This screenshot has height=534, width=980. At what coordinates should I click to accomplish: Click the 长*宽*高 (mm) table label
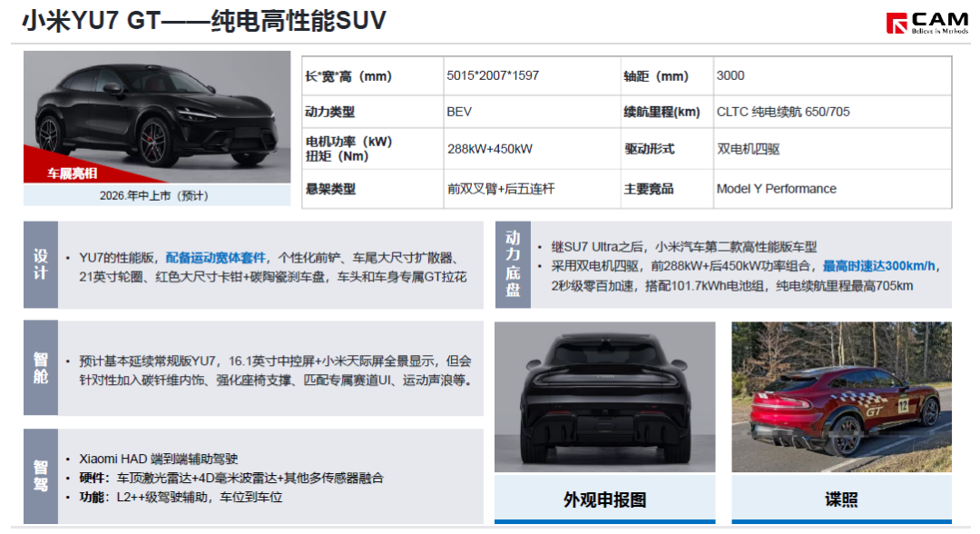tap(348, 76)
